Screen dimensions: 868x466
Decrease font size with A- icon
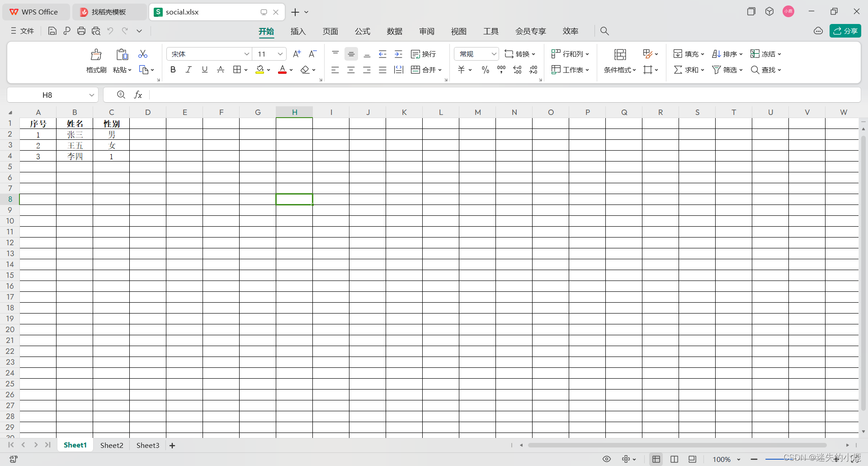312,54
